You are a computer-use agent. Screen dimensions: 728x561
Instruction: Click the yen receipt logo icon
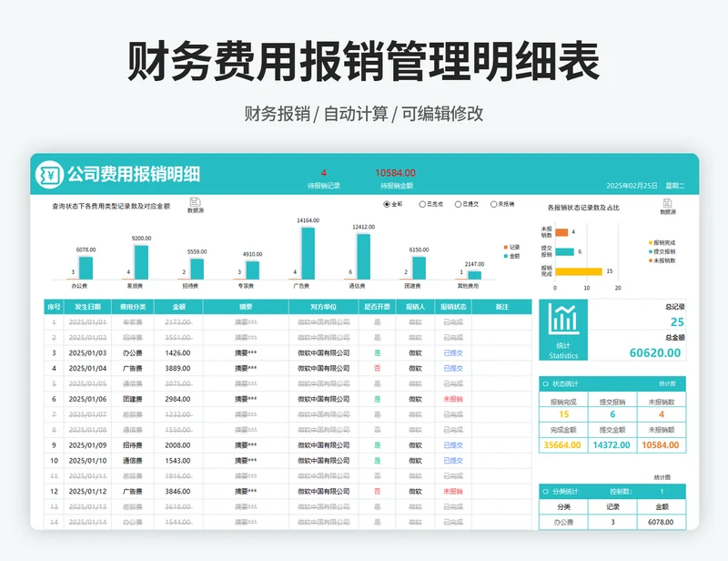[x=49, y=175]
